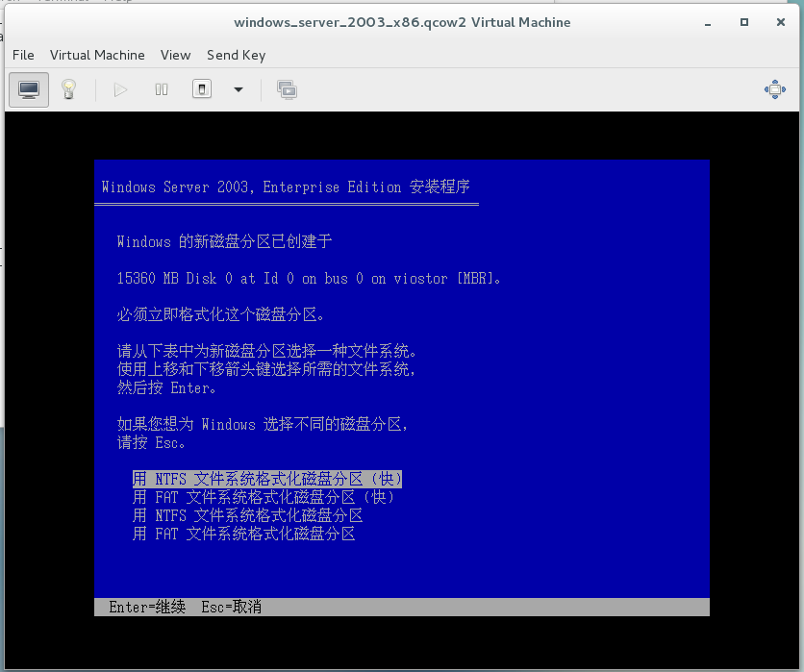Open virtual hardware details (lightbulb icon)
This screenshot has width=804, height=672.
tap(68, 89)
